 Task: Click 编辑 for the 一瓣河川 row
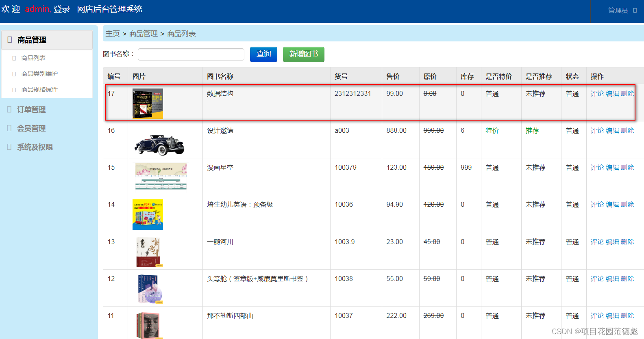coord(612,242)
